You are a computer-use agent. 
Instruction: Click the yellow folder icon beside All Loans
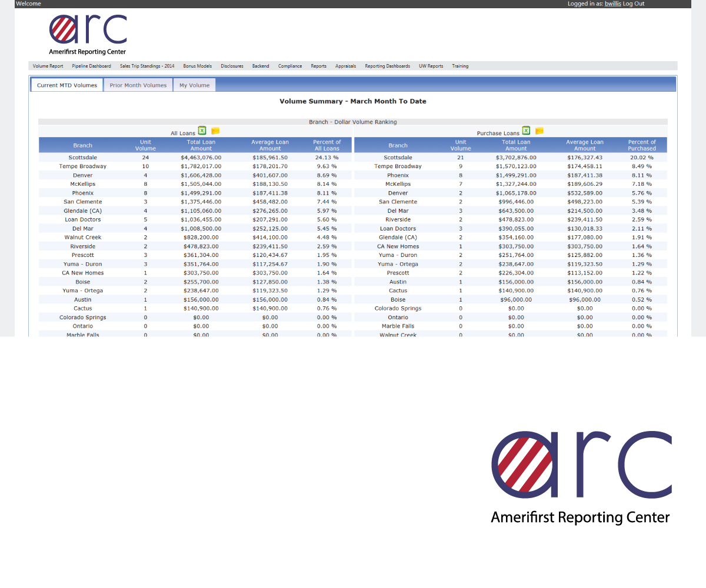(215, 131)
